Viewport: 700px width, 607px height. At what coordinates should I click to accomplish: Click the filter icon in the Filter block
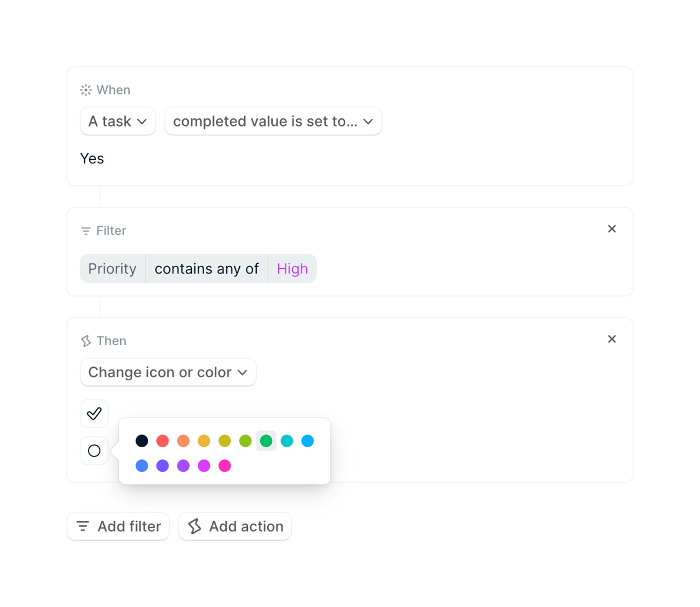[85, 231]
